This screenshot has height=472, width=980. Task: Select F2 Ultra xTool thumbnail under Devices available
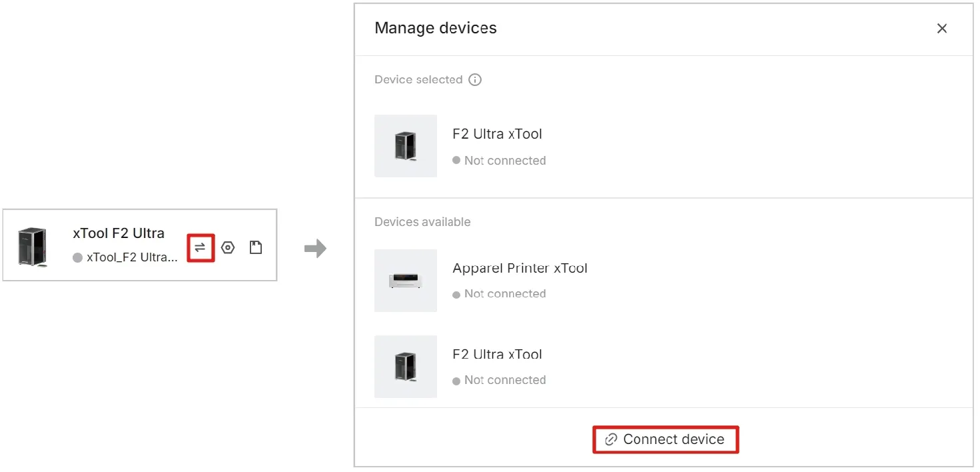[406, 367]
